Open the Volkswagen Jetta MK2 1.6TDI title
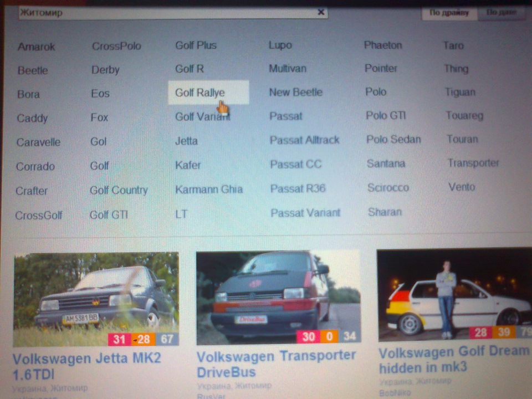The image size is (532, 399). 87,366
